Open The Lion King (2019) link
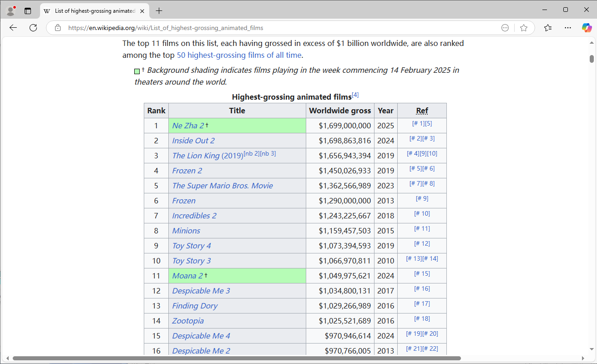This screenshot has width=597, height=364. click(207, 156)
